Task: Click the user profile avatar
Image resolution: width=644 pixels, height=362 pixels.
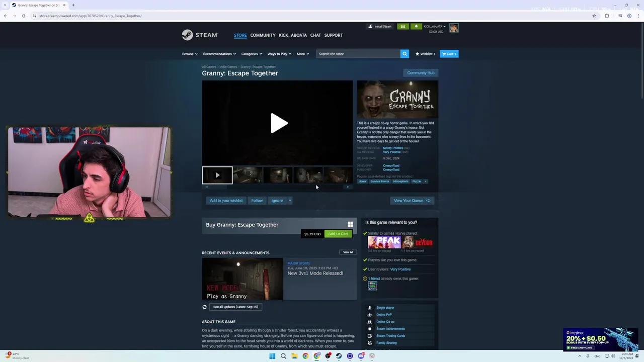Action: (x=454, y=28)
